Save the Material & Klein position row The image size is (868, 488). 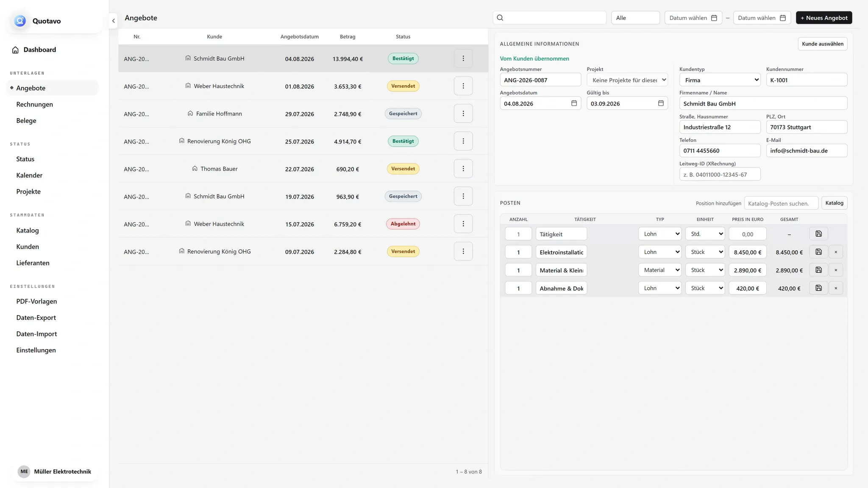[818, 270]
